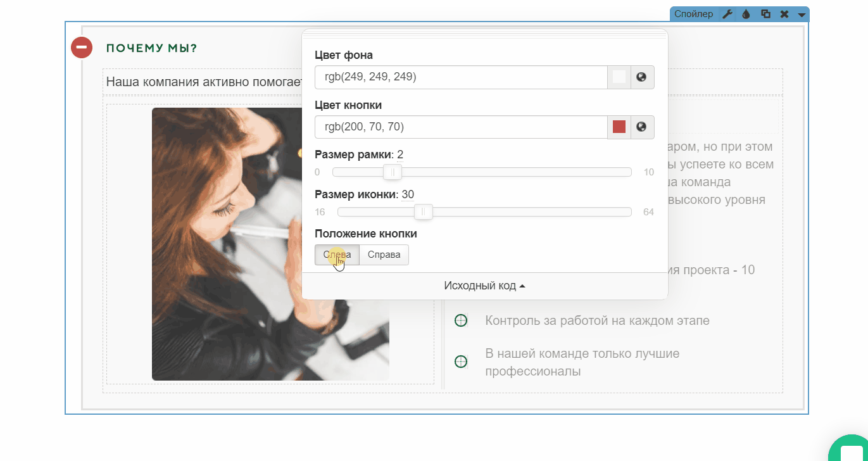Image resolution: width=868 pixels, height=461 pixels.
Task: Duplicate the spoiler block with copy icon
Action: (x=765, y=14)
